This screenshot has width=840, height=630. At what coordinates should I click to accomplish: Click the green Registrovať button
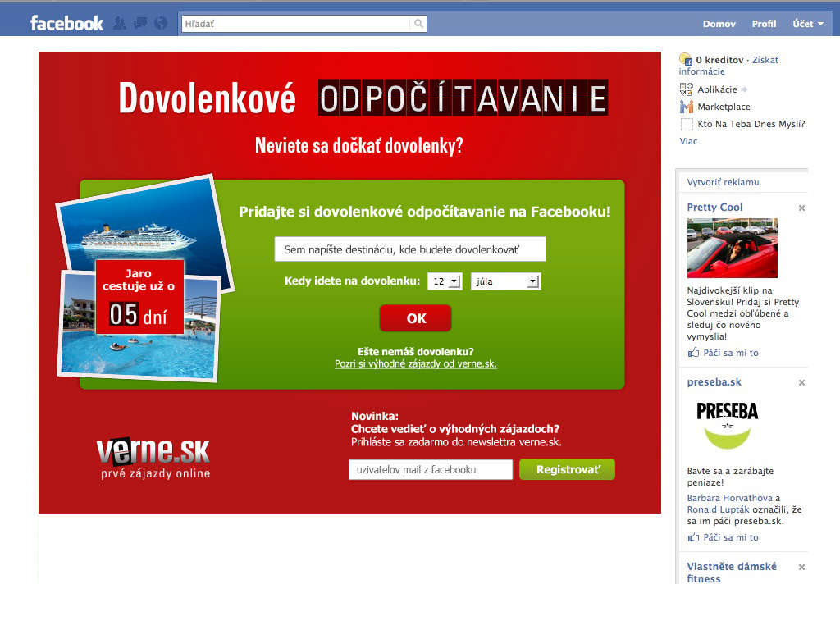coord(568,469)
